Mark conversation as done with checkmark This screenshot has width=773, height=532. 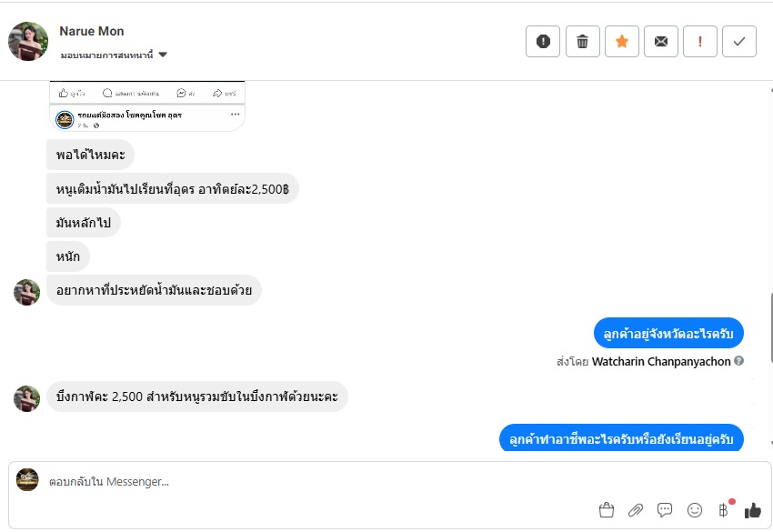click(x=739, y=41)
